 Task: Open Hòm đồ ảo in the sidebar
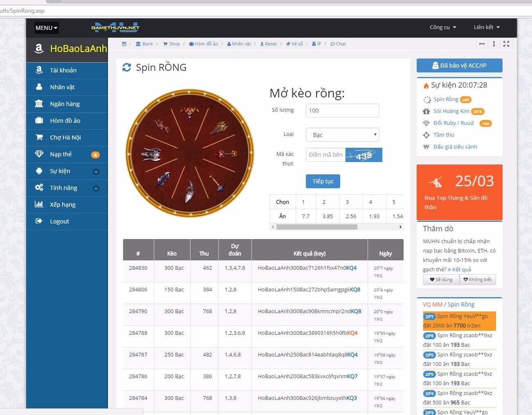tap(67, 121)
